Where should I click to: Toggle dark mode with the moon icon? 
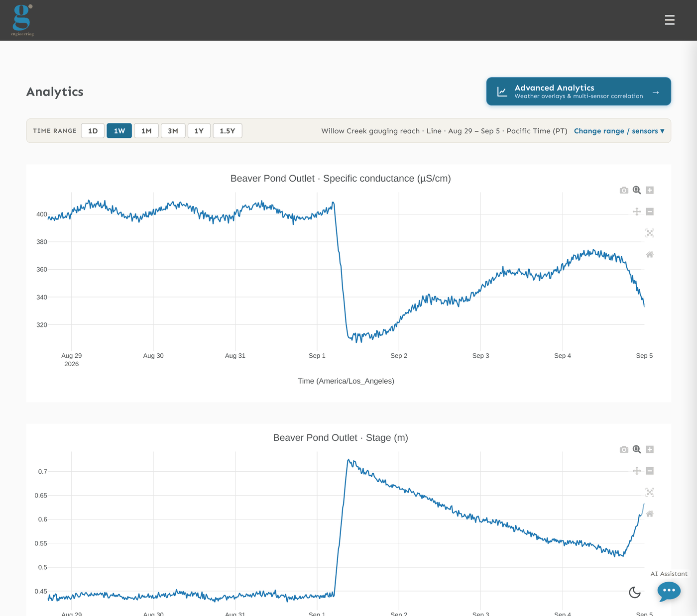(635, 592)
